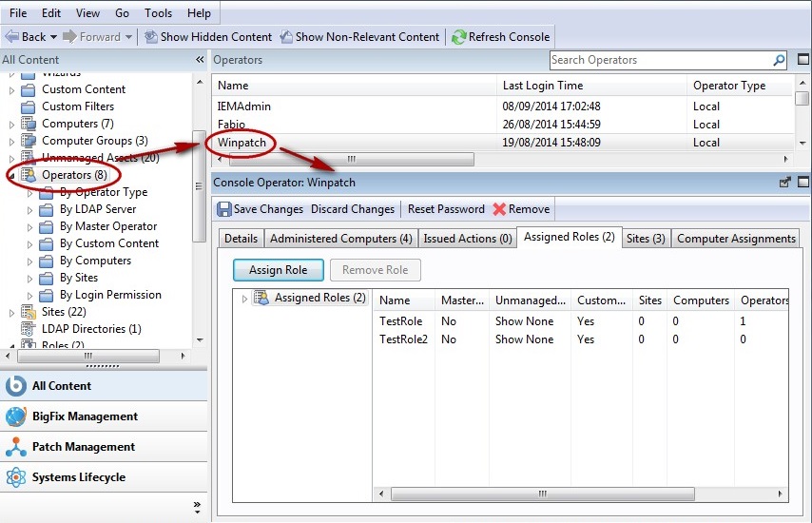Select the TestRole2 row
Screen dimensions: 812x523
[581, 339]
